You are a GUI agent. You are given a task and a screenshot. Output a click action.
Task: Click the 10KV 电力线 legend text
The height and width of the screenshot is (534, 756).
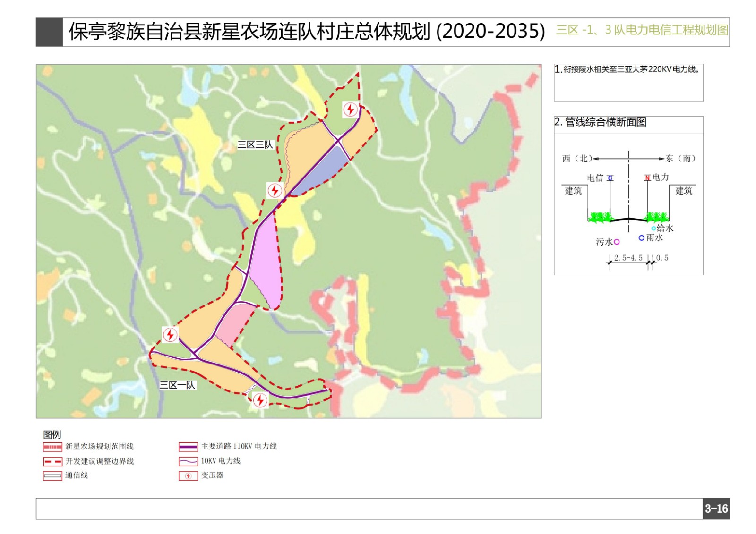(x=221, y=461)
